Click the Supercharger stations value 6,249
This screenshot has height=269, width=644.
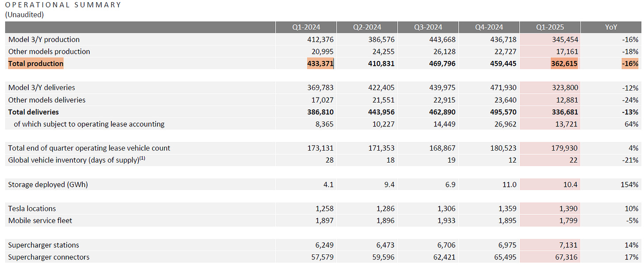coord(324,245)
